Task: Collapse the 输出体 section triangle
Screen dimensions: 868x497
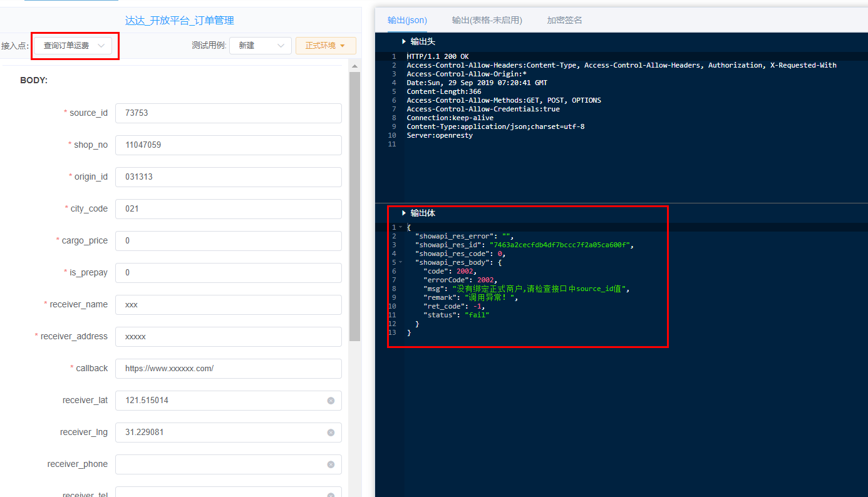Action: [x=404, y=213]
